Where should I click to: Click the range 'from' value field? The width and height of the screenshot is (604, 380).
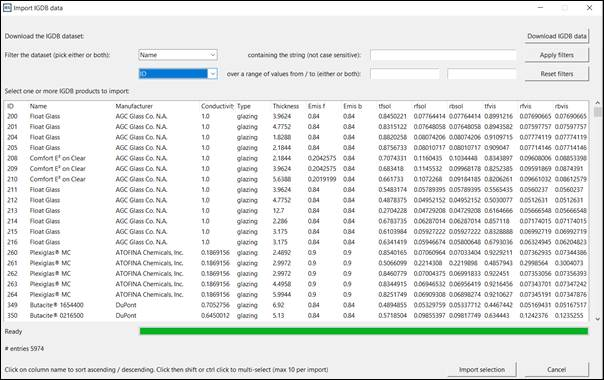[405, 74]
